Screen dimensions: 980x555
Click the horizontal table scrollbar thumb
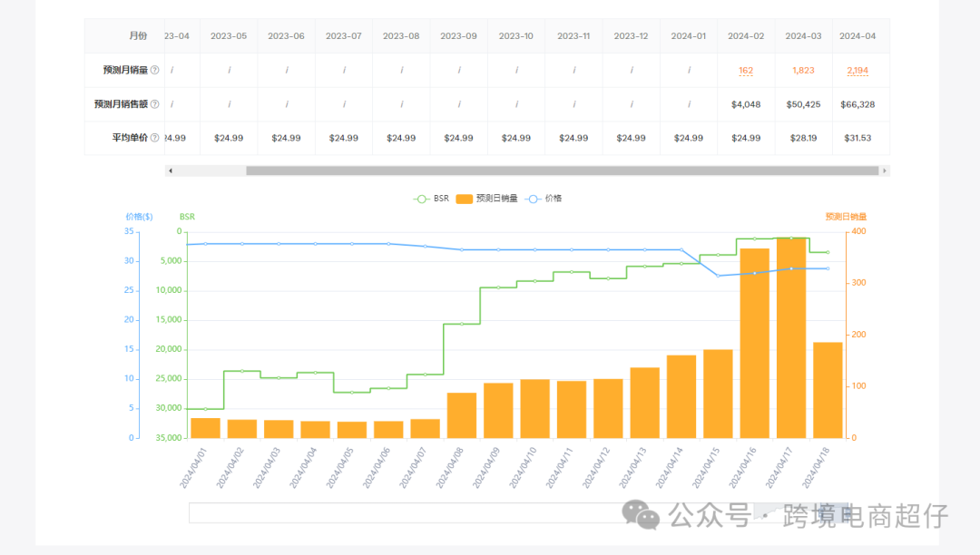[x=562, y=170]
